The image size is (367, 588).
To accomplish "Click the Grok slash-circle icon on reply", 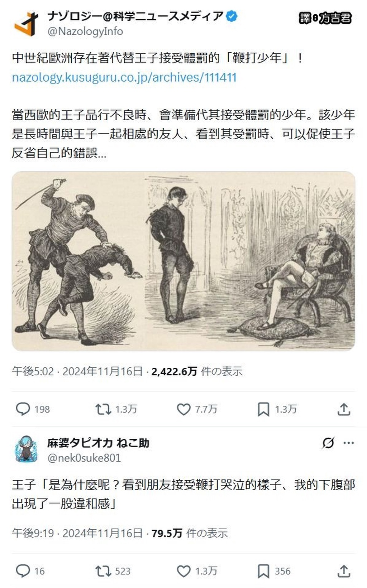I will tap(328, 443).
